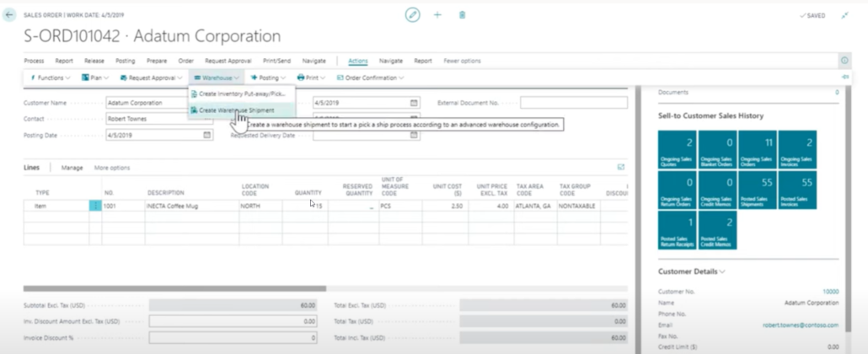Click Fewer options

pos(463,61)
